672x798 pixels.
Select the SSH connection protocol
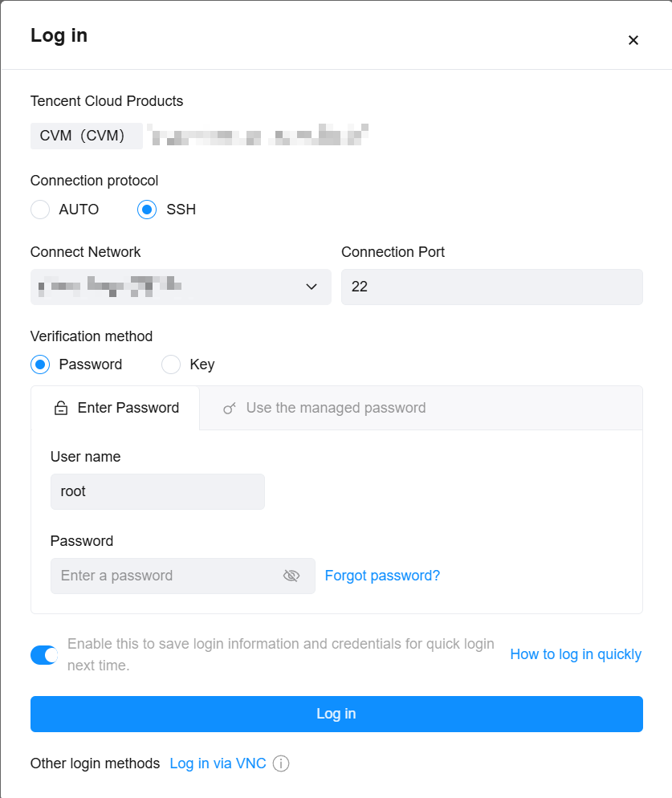(147, 210)
